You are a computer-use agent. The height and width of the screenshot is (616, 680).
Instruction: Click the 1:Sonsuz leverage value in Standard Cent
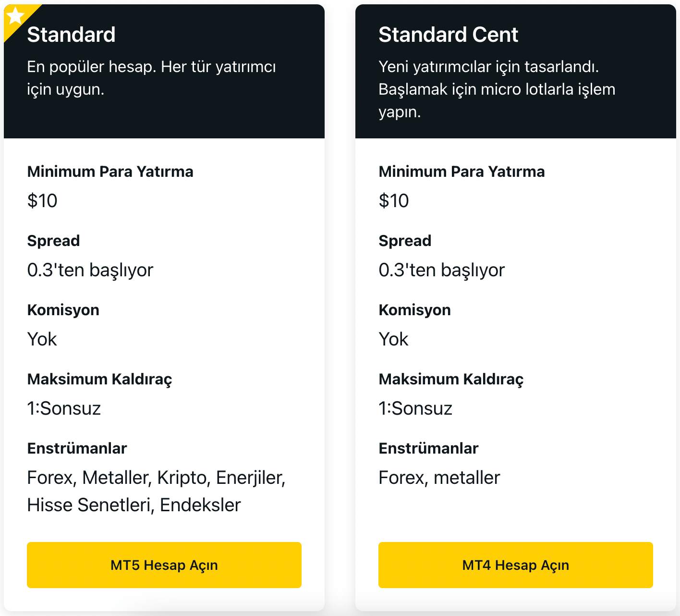tap(415, 408)
